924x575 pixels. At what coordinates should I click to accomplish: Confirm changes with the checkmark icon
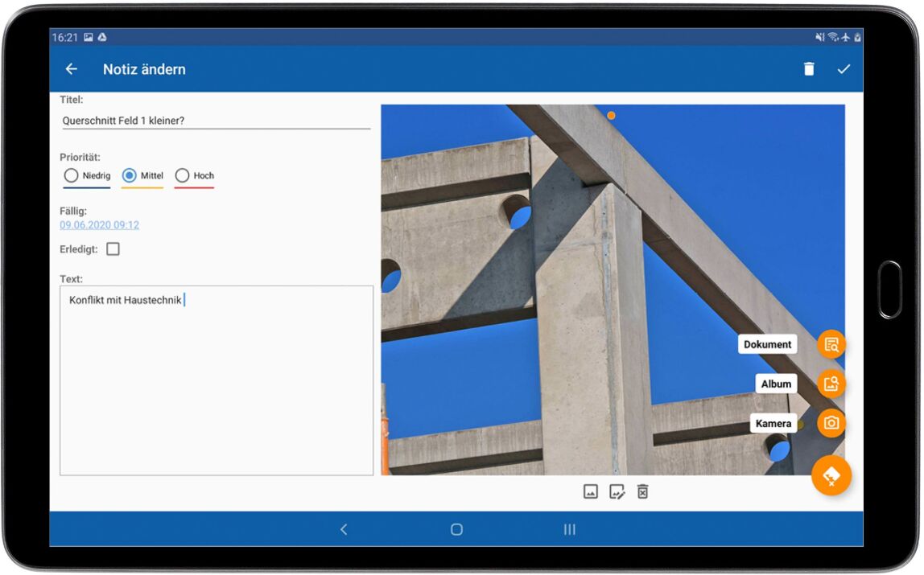[844, 69]
